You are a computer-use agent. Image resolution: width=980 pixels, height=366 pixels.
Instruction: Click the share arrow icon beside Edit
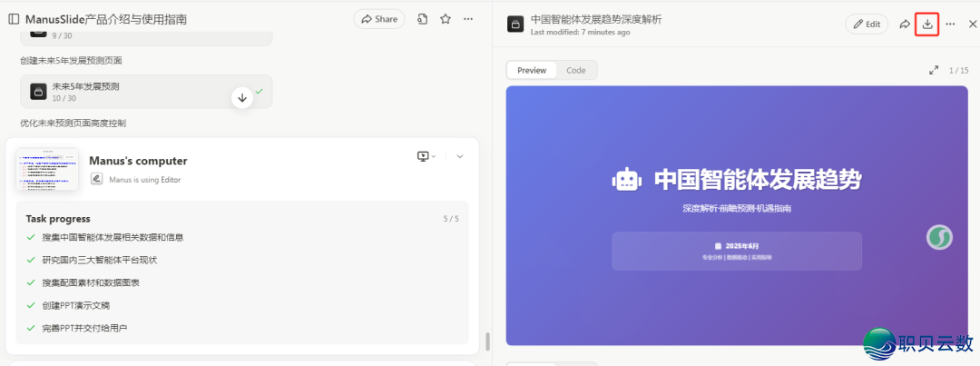(x=905, y=25)
